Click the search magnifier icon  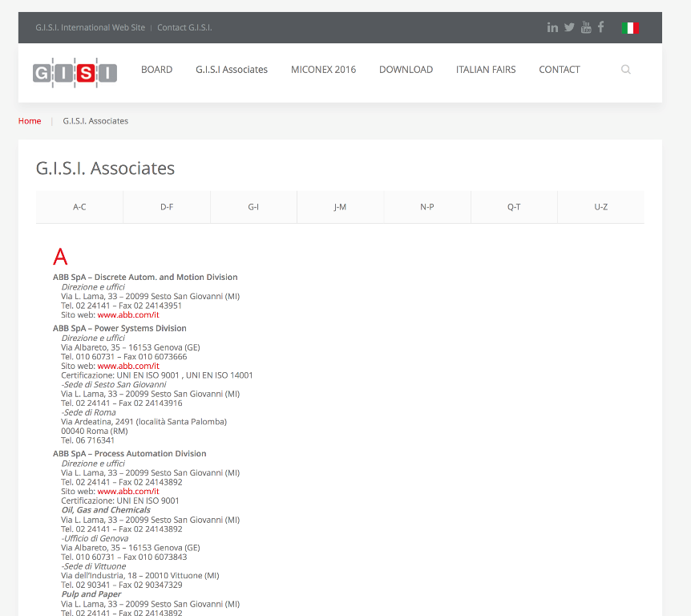pyautogui.click(x=626, y=70)
